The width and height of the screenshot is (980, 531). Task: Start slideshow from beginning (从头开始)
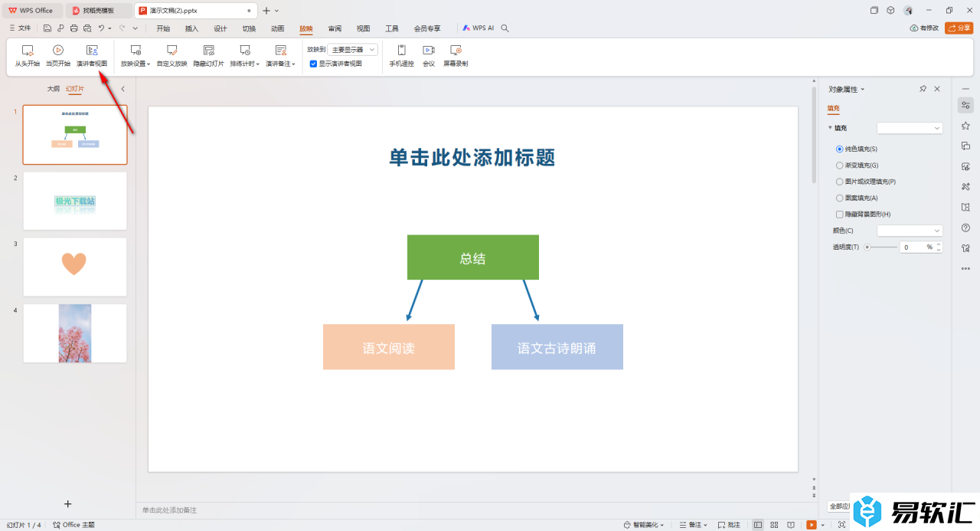point(28,56)
